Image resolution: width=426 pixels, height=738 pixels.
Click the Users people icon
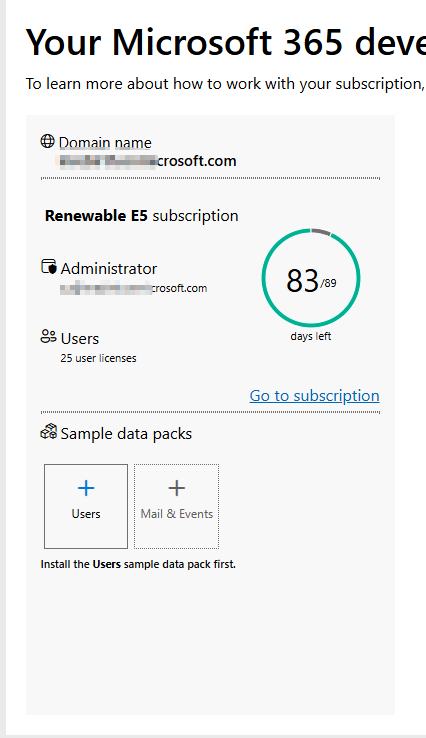coord(48,337)
